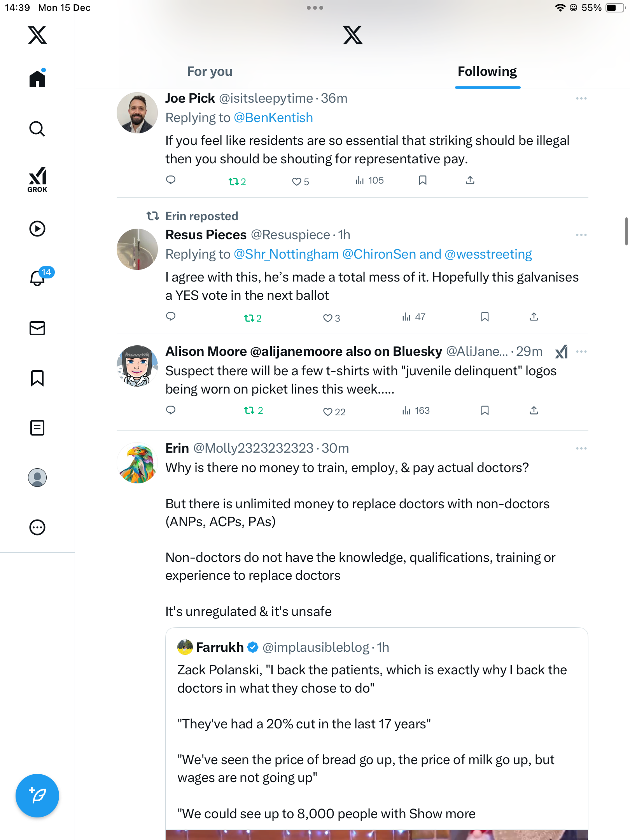
Task: Open the Messages envelope icon
Action: click(37, 328)
